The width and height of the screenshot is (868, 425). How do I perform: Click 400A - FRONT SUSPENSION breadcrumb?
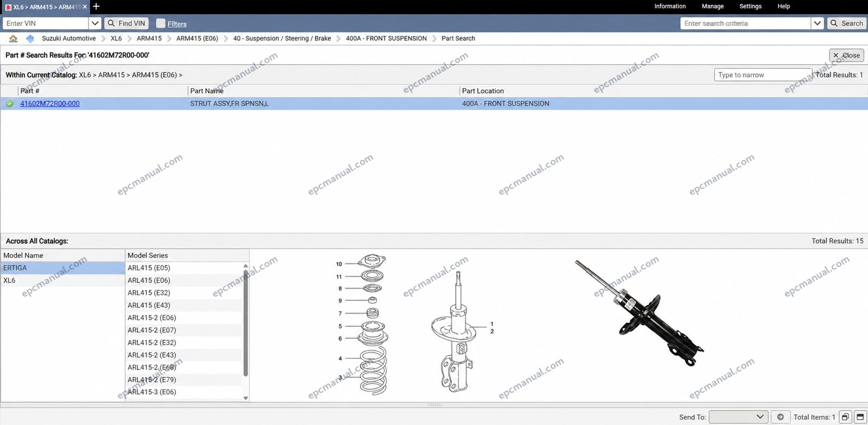[x=386, y=39]
